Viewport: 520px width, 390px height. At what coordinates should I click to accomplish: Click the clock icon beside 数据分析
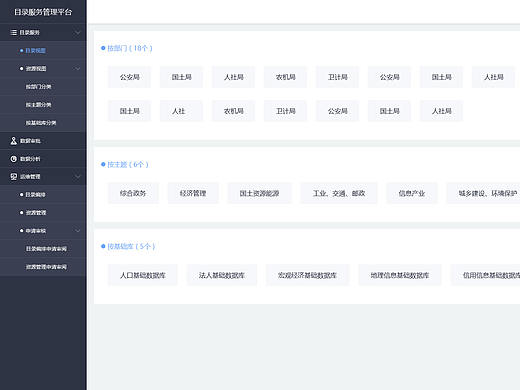click(14, 159)
